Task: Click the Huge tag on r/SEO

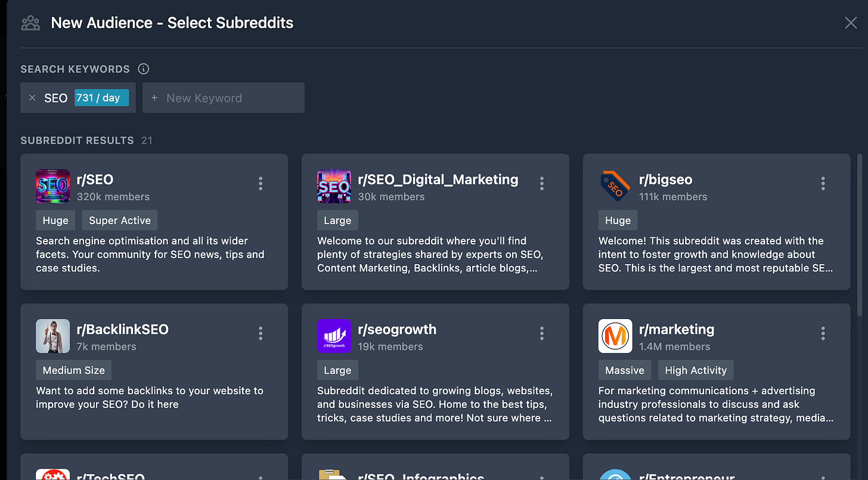Action: point(55,220)
